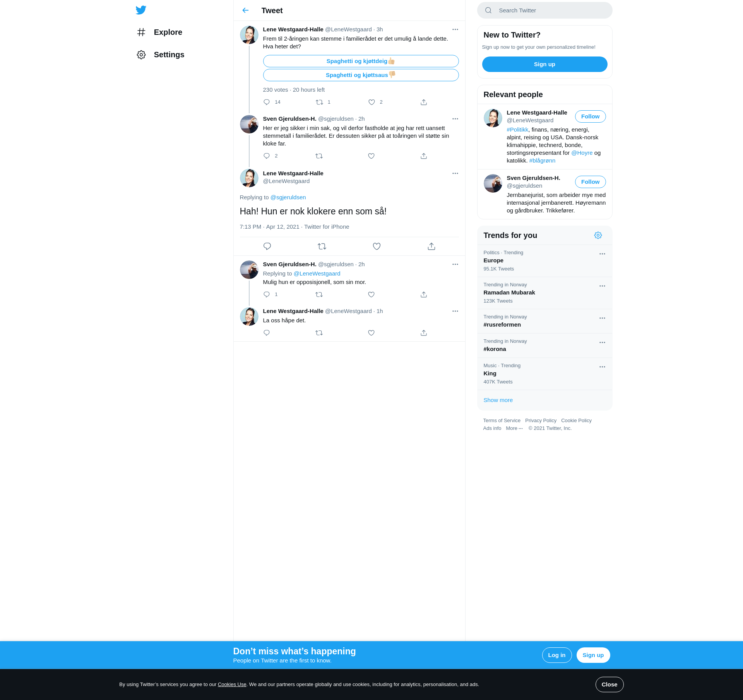Open Explore from the sidebar
Viewport: 743px width, 700px height.
point(159,32)
